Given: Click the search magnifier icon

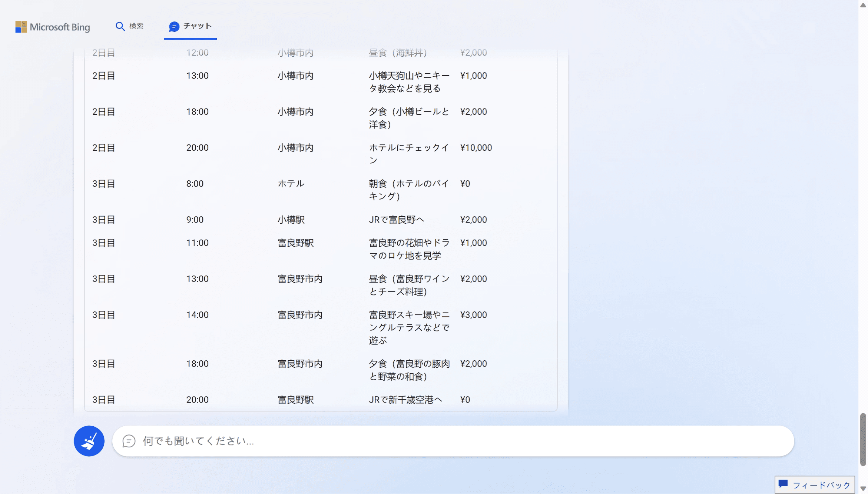Looking at the screenshot, I should point(120,26).
